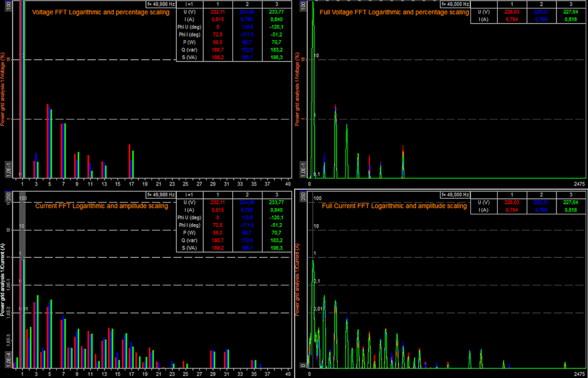Screen dimensions: 588x378
Task: Click Phi I value -51,2 in Current FFT table
Action: tap(276, 225)
